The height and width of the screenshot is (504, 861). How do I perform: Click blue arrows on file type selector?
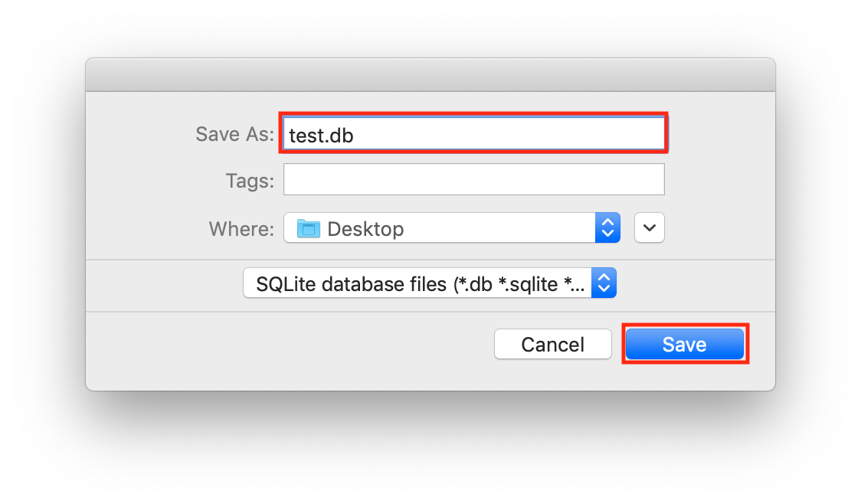[x=604, y=283]
